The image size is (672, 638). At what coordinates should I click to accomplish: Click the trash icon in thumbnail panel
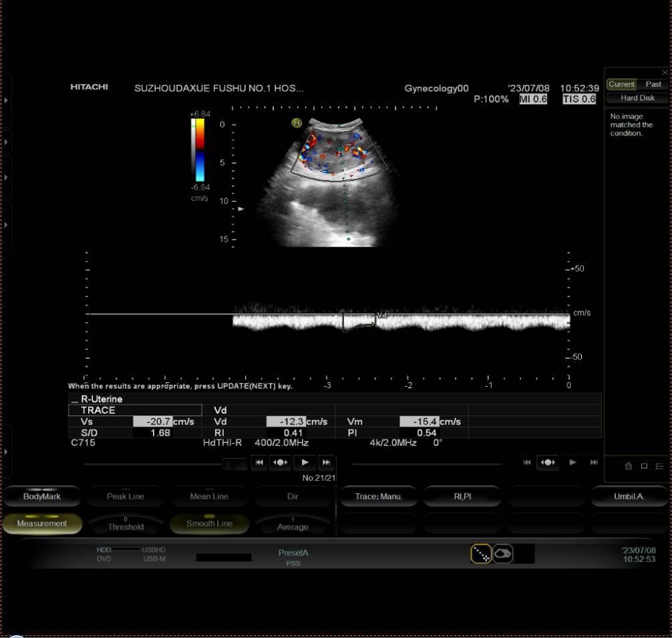coord(628,466)
